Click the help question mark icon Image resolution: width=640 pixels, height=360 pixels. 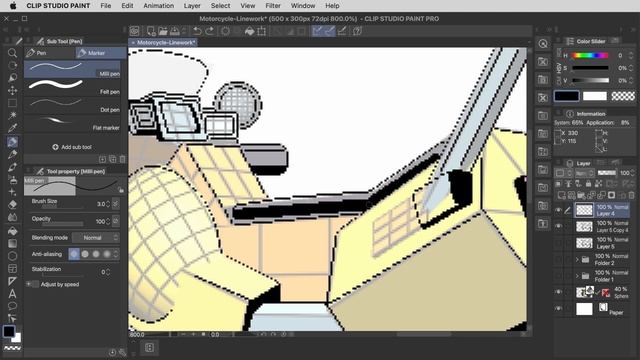pyautogui.click(x=357, y=31)
